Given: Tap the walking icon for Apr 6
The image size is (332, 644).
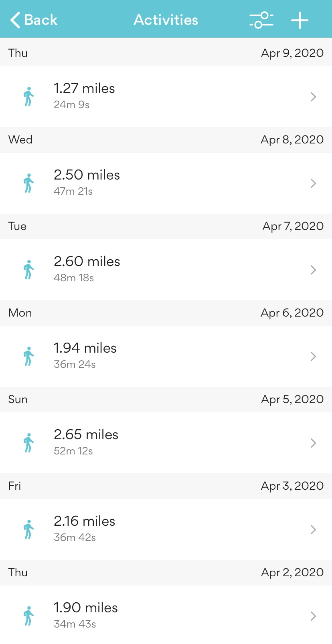Looking at the screenshot, I should click(x=28, y=356).
